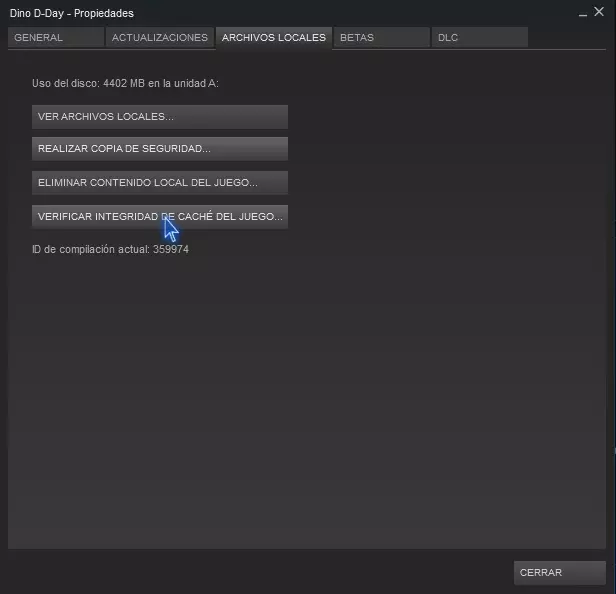Open the ACTUALIZACIONES tab

point(160,37)
